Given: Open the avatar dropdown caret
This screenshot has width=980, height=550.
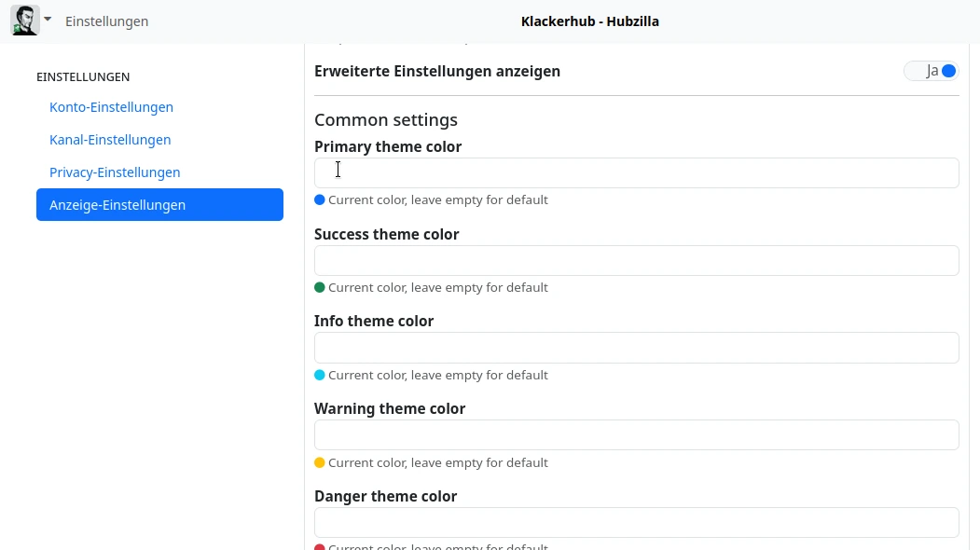Looking at the screenshot, I should click(x=48, y=20).
